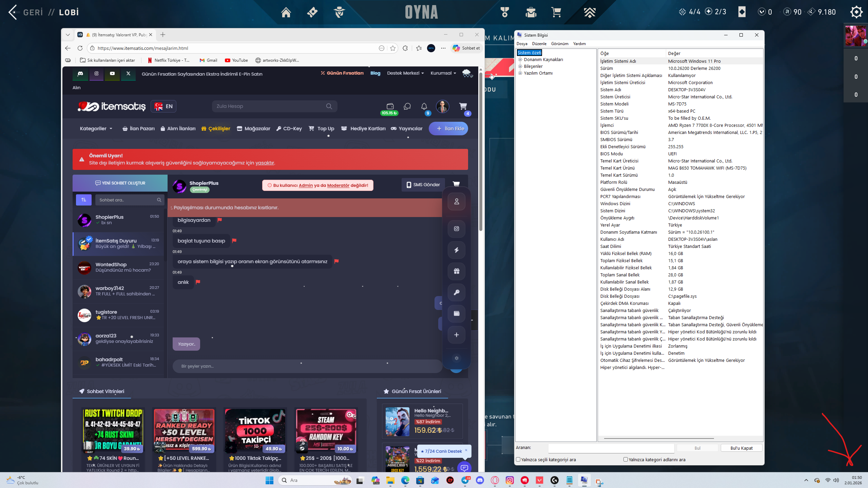Screen dimensions: 868x488
Task: Expand Donanım Kaynakları tree node
Action: pos(520,60)
